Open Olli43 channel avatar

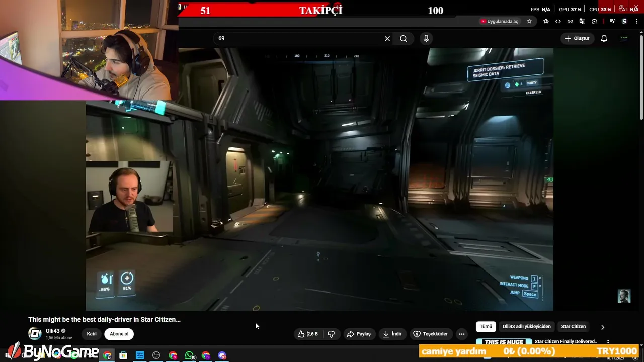point(35,334)
